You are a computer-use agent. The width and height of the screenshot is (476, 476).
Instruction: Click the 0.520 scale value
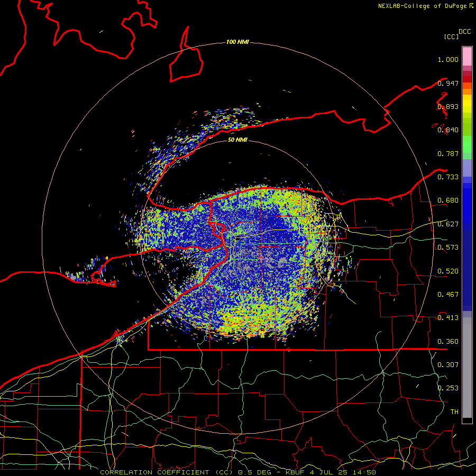tap(448, 271)
